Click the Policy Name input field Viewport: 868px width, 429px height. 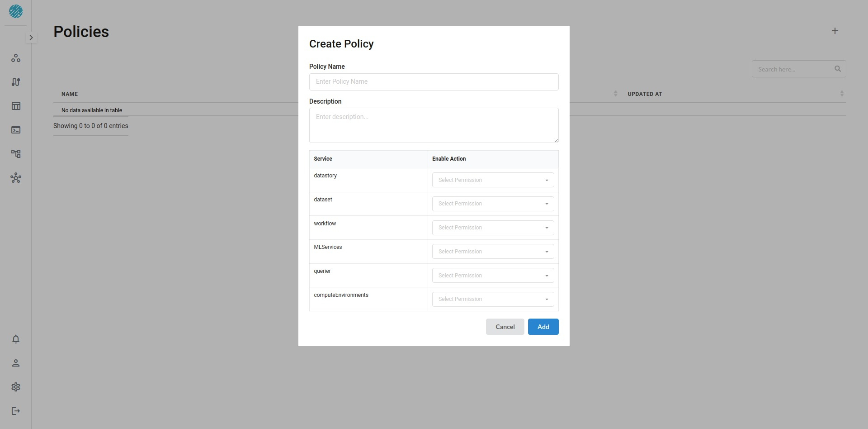(434, 82)
